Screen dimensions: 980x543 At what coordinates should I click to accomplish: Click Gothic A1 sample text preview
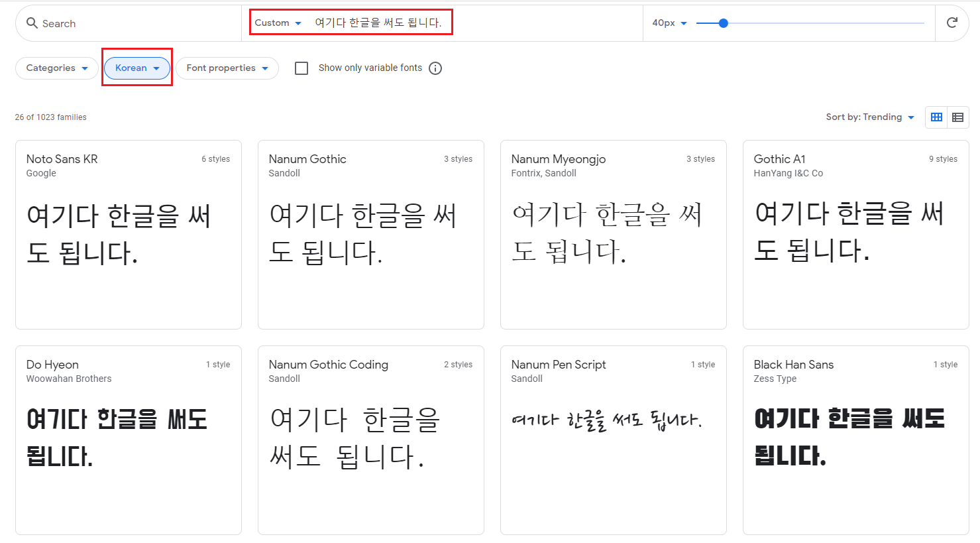[x=849, y=232]
